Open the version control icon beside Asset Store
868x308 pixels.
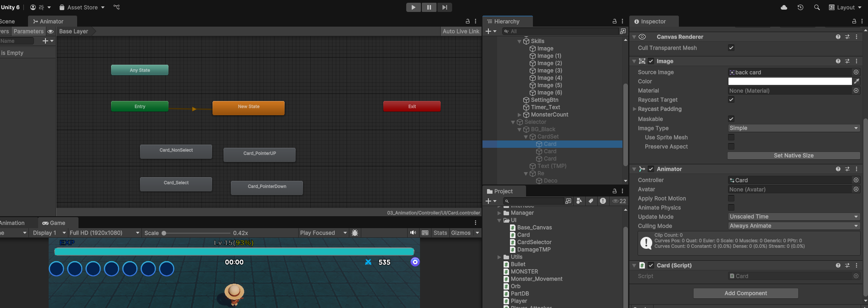[x=117, y=7]
